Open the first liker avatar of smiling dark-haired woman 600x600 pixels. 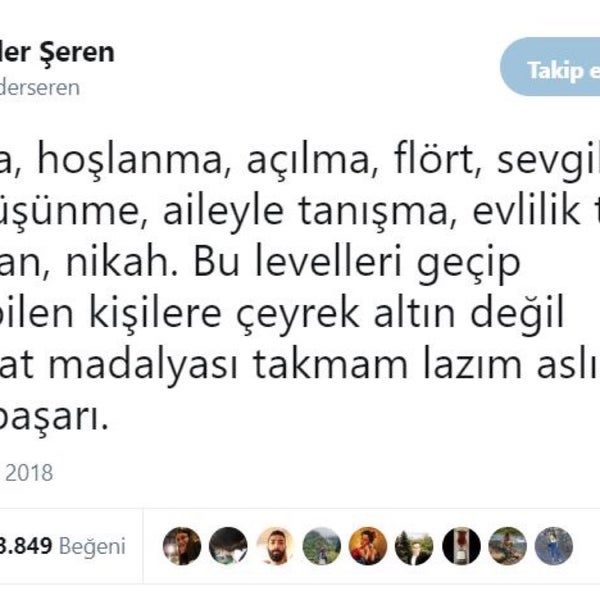[x=182, y=546]
